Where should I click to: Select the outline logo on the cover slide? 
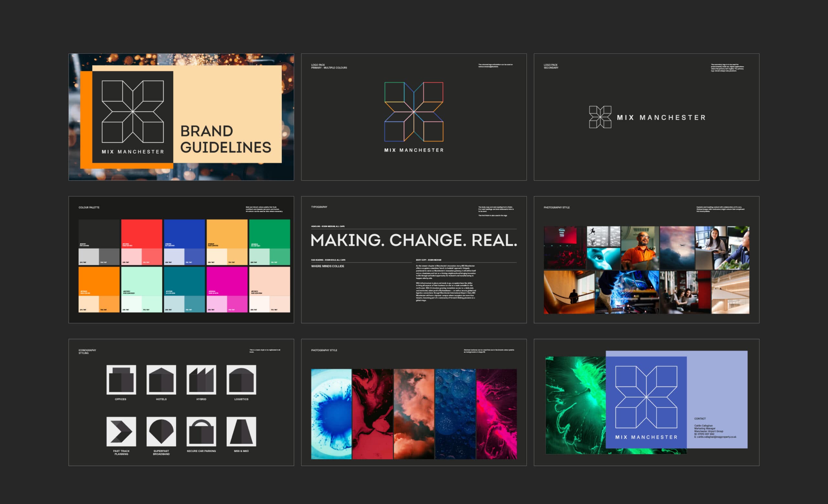pos(133,112)
